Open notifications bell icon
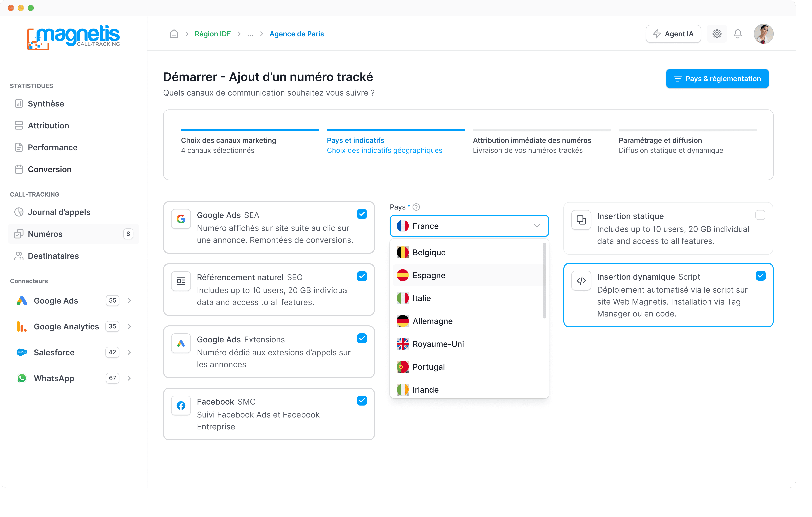 coord(737,34)
